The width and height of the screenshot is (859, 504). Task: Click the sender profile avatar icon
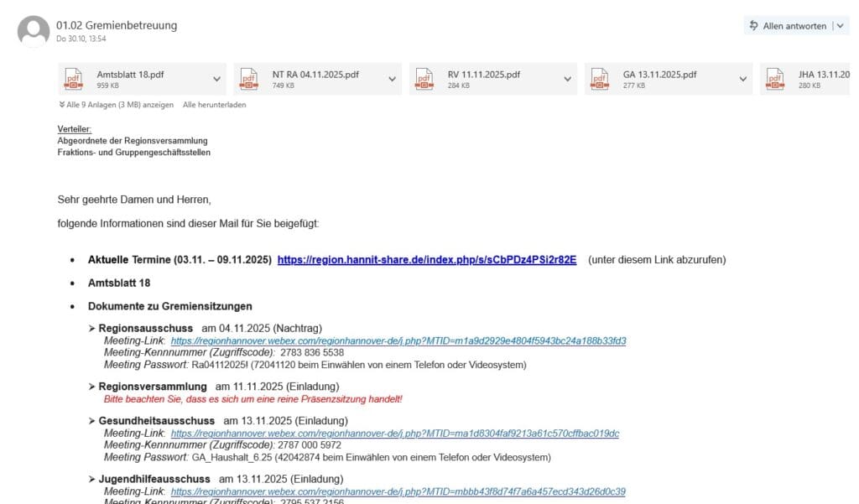tap(34, 31)
